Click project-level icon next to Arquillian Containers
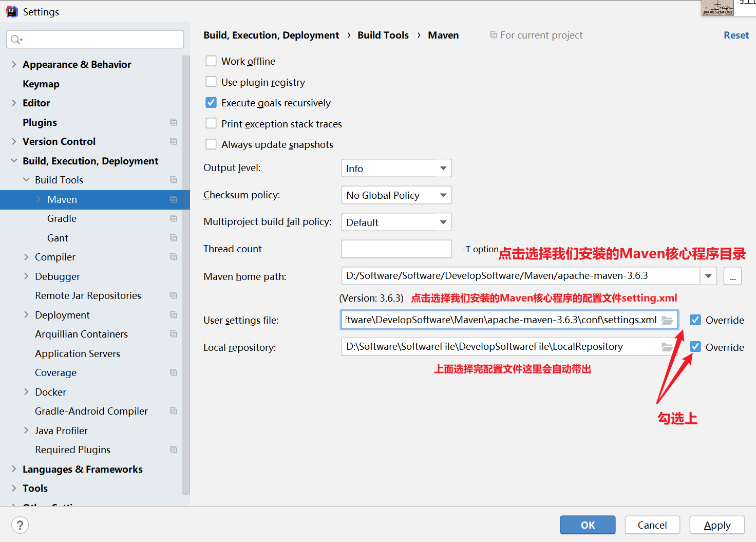The image size is (756, 542). tap(174, 334)
